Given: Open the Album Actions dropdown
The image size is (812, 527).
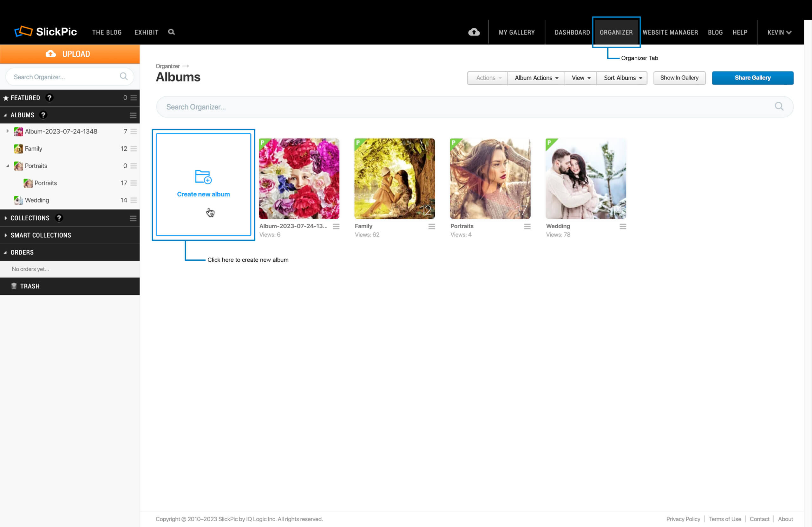Looking at the screenshot, I should tap(536, 78).
